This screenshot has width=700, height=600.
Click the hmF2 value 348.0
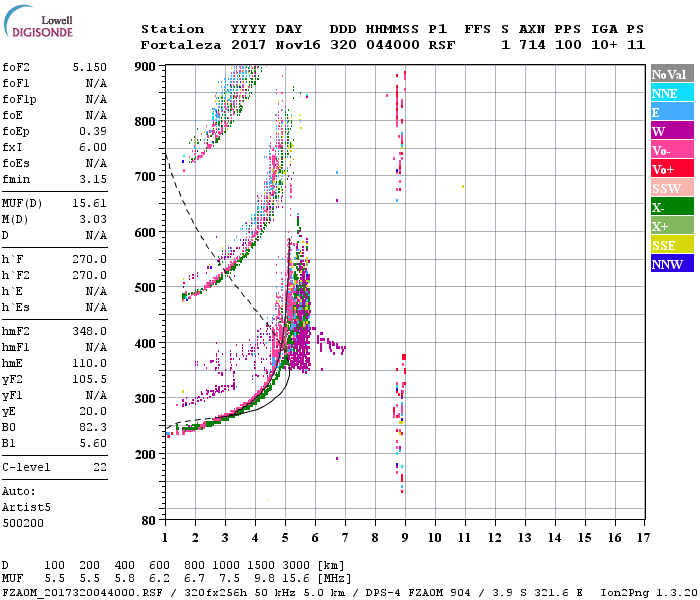(89, 331)
